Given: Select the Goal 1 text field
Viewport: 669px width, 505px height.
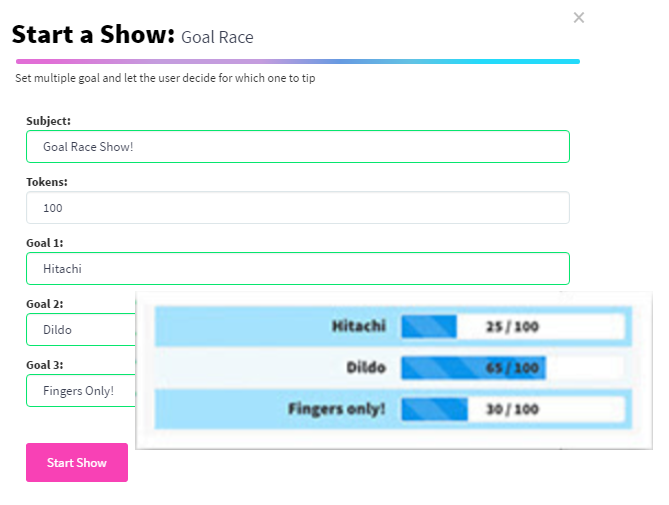Looking at the screenshot, I should [297, 268].
